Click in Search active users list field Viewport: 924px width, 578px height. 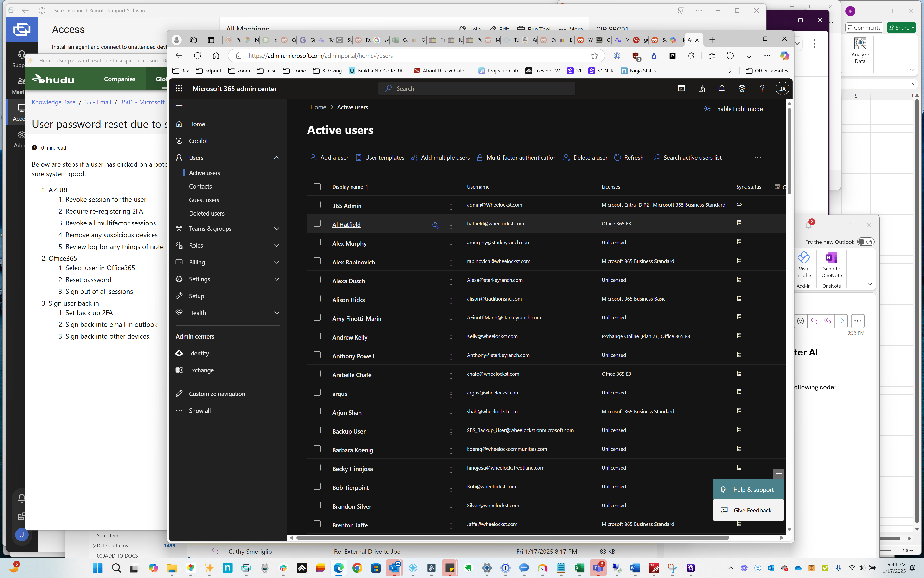(698, 158)
